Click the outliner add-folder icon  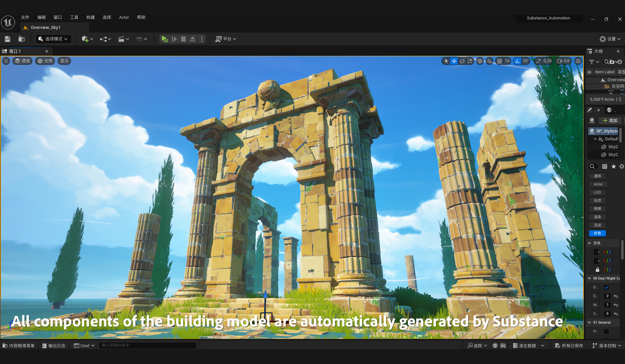[x=612, y=62]
